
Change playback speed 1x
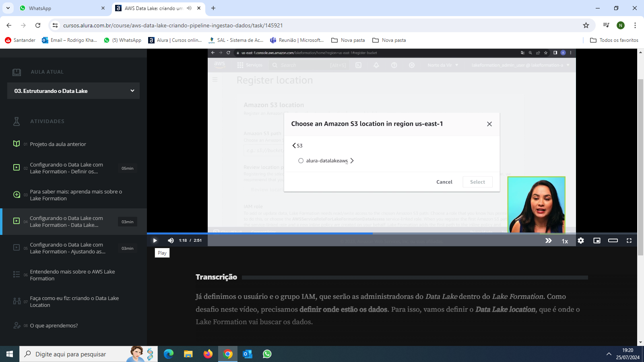point(565,241)
